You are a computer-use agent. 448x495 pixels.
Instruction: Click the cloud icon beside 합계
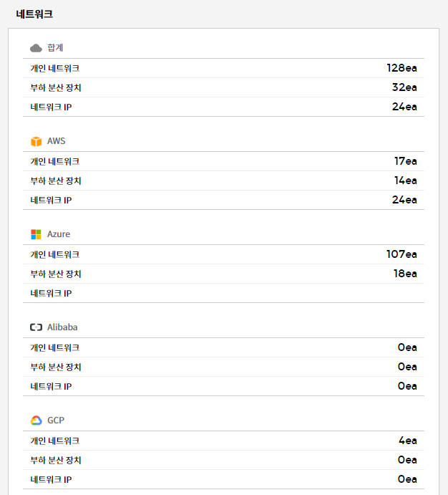point(36,48)
